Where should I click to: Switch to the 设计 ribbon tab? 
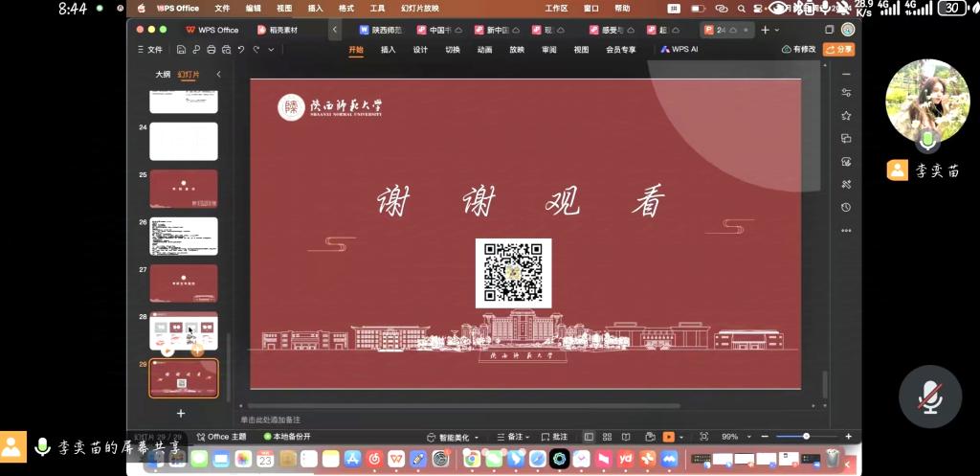[420, 50]
